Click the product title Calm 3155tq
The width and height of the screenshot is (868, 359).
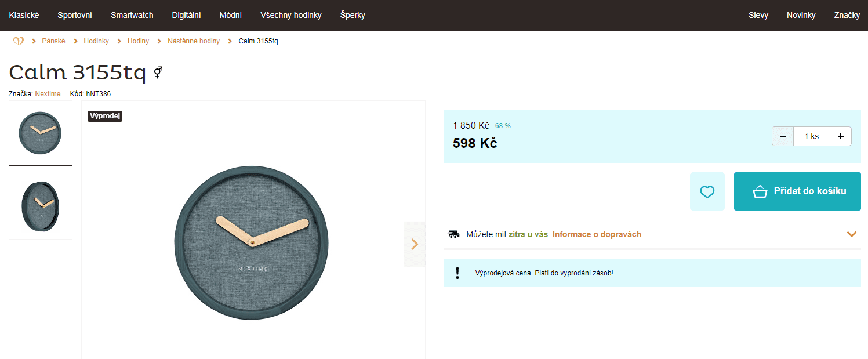[78, 72]
